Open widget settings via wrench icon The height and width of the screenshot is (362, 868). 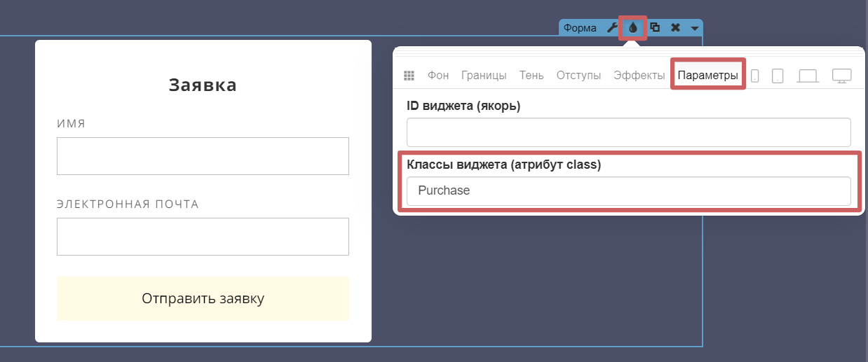[611, 28]
